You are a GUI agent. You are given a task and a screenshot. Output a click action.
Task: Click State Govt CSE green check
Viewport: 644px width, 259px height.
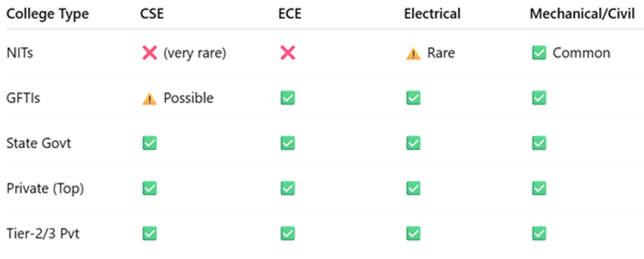pyautogui.click(x=149, y=143)
